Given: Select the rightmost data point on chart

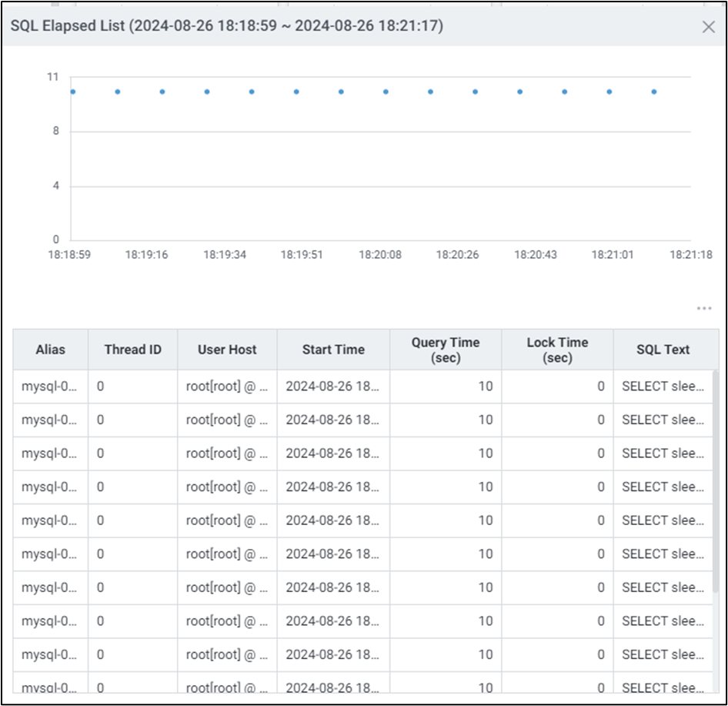Looking at the screenshot, I should [x=654, y=92].
